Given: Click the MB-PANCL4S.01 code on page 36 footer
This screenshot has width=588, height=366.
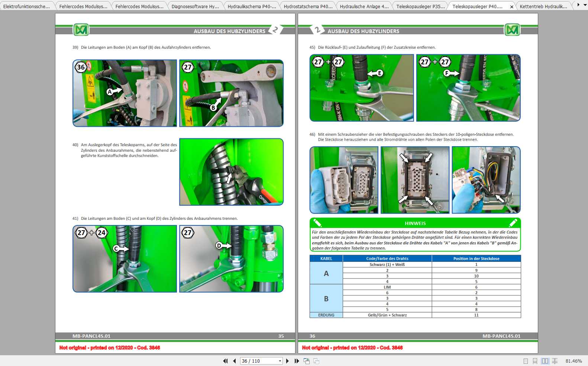Looking at the screenshot, I should pos(501,336).
